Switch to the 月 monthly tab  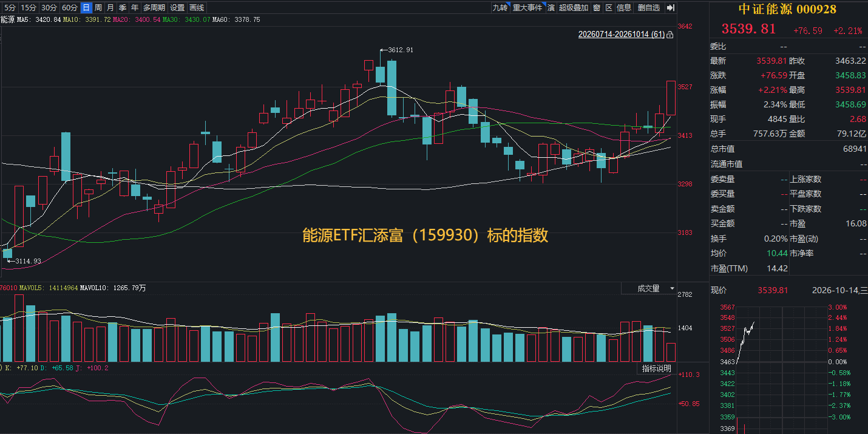110,8
